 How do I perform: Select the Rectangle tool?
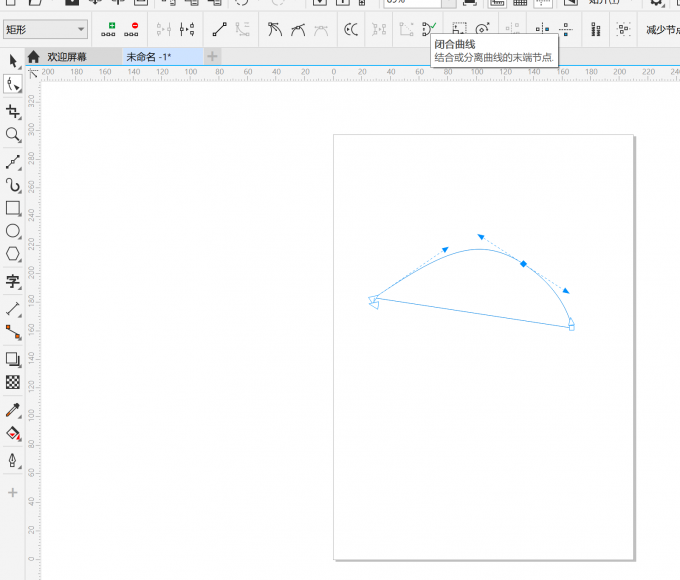(13, 208)
